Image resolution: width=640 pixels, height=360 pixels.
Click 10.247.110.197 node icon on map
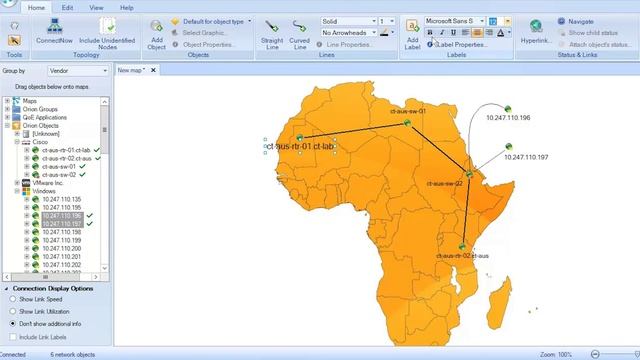[x=509, y=147]
